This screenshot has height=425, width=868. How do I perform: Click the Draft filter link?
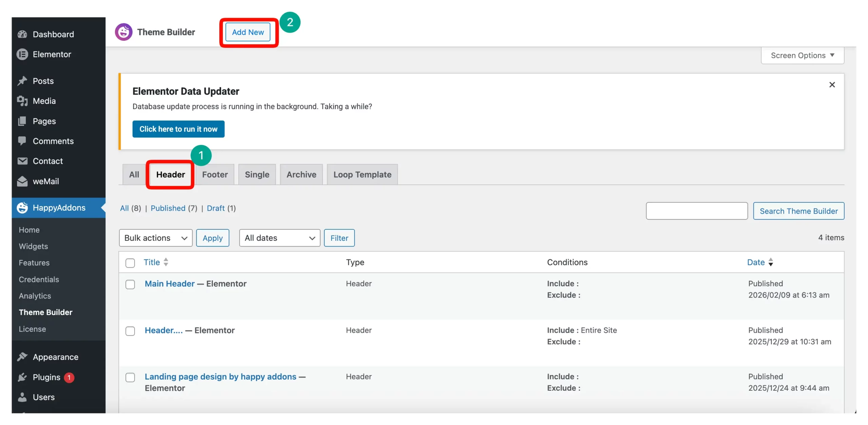[216, 208]
